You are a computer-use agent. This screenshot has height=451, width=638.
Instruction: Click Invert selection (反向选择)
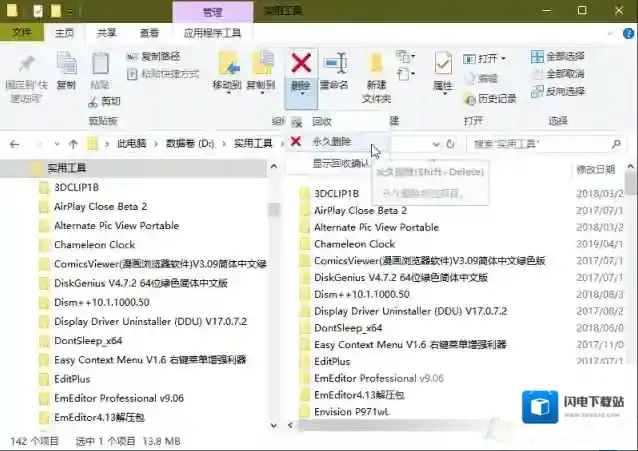[x=558, y=91]
